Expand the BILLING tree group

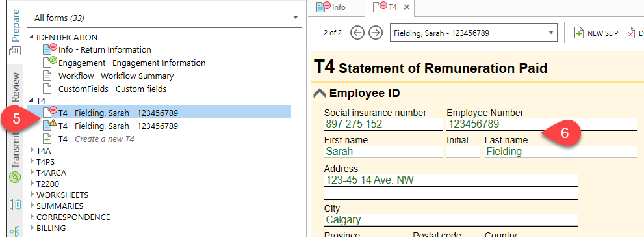click(32, 229)
